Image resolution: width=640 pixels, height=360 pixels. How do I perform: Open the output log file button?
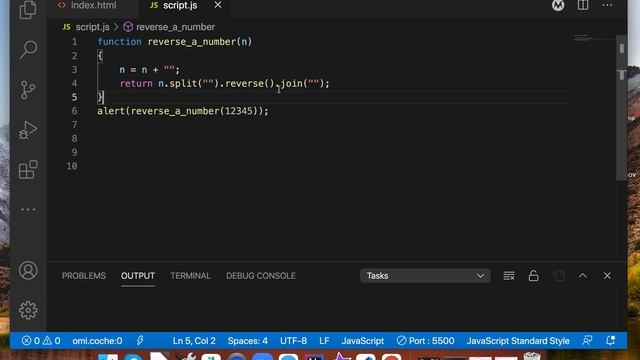[558, 276]
